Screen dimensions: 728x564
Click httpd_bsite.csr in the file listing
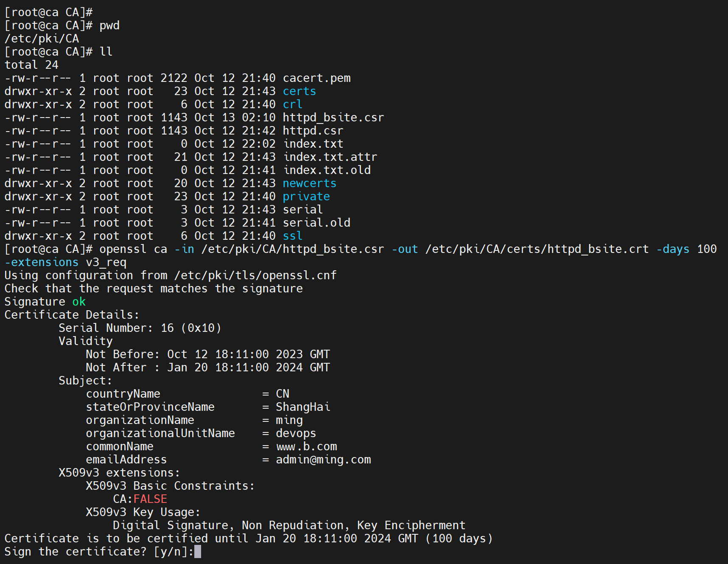(x=333, y=118)
